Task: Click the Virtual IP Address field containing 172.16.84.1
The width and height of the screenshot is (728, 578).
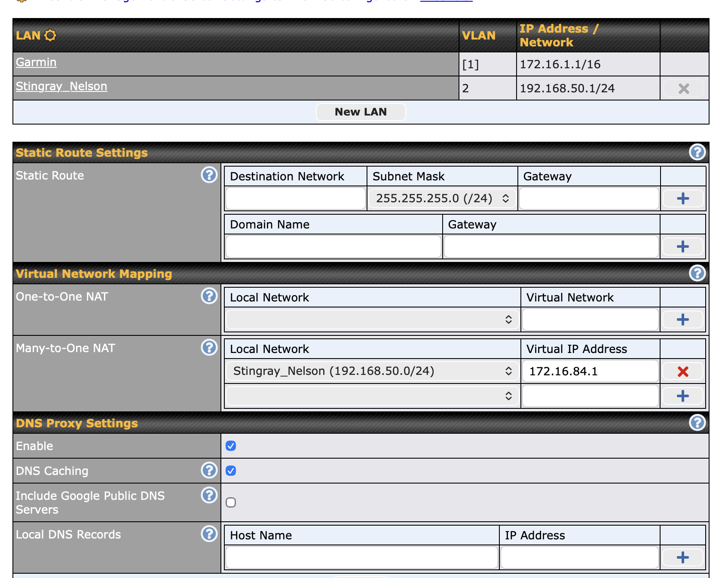Action: [590, 371]
